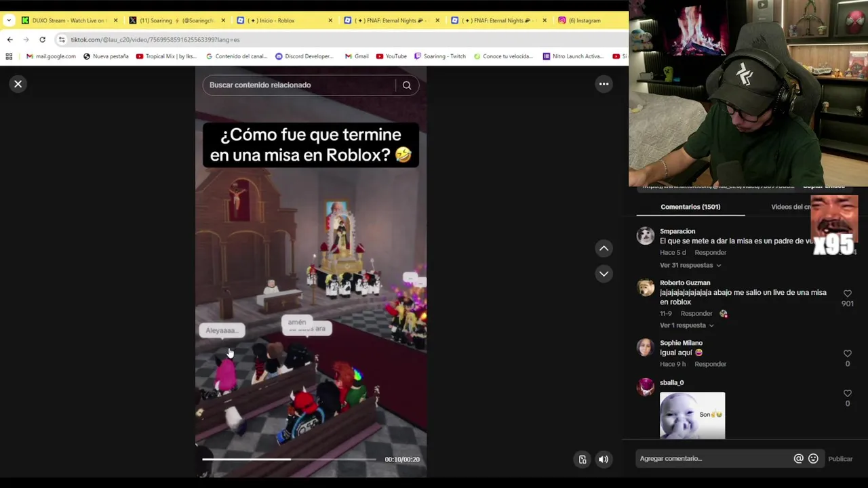The height and width of the screenshot is (488, 868).
Task: Click the TikTok URL in the address bar
Action: tap(155, 40)
